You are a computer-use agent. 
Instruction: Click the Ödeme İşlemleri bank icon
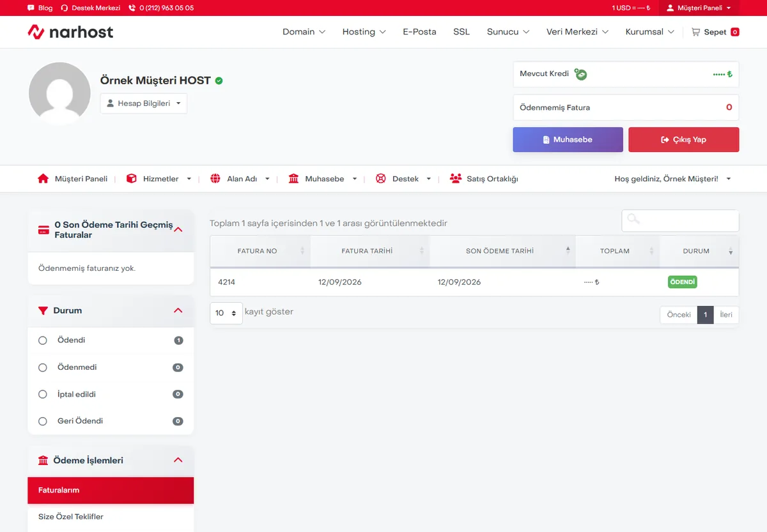coord(43,460)
